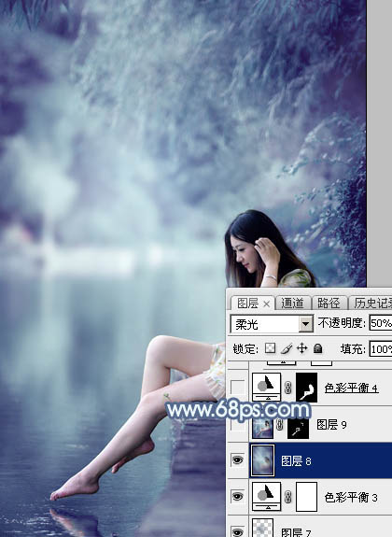This screenshot has height=537, width=392.
Task: Click the 不透明度 opacity field showing 50%
Action: [381, 323]
